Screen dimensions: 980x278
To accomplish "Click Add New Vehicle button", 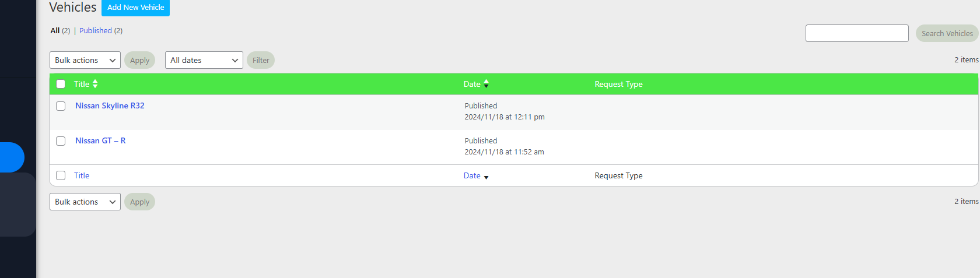I will 135,8.
